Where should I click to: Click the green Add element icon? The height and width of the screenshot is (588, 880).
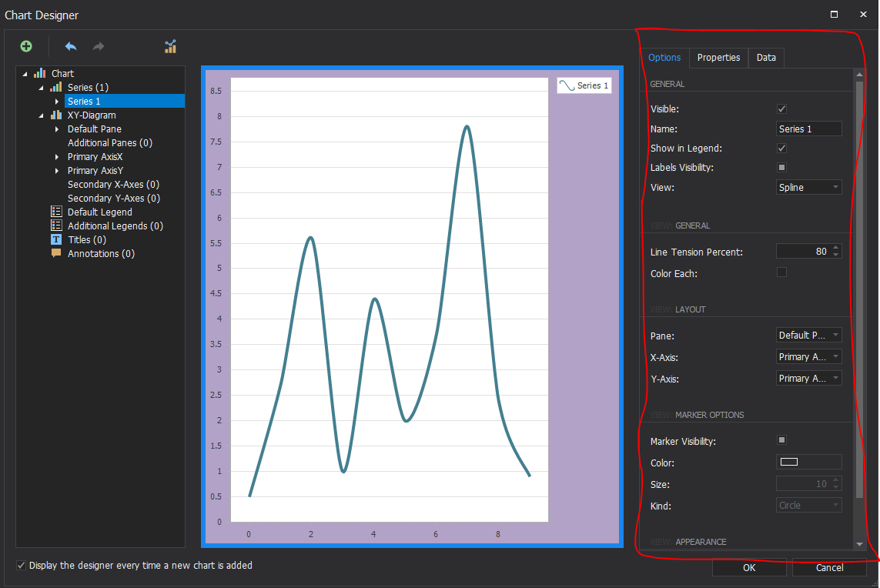26,46
